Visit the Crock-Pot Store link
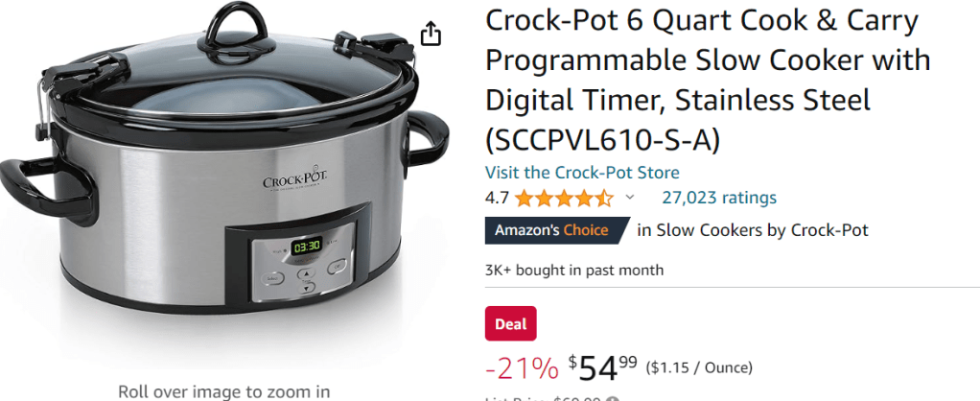The width and height of the screenshot is (980, 401). pos(582,173)
